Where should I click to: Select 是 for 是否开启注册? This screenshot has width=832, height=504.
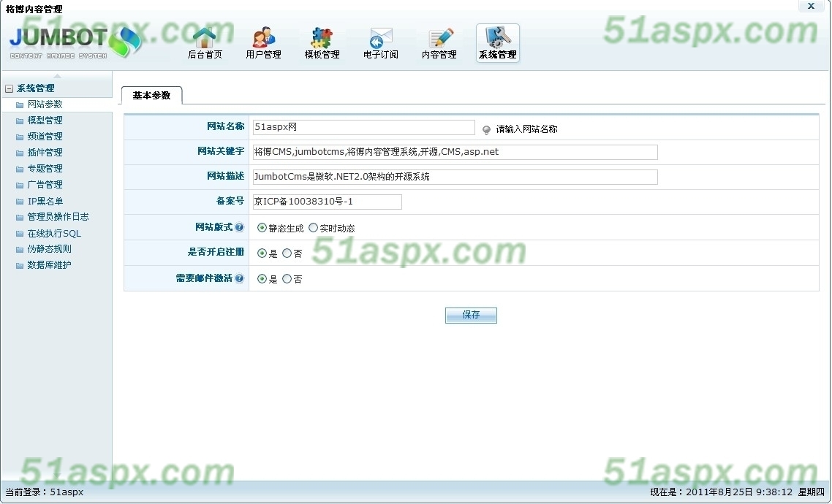(x=262, y=253)
